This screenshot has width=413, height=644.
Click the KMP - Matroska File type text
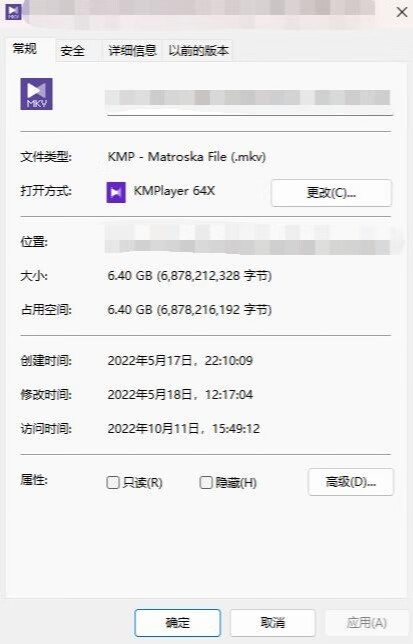click(x=187, y=157)
